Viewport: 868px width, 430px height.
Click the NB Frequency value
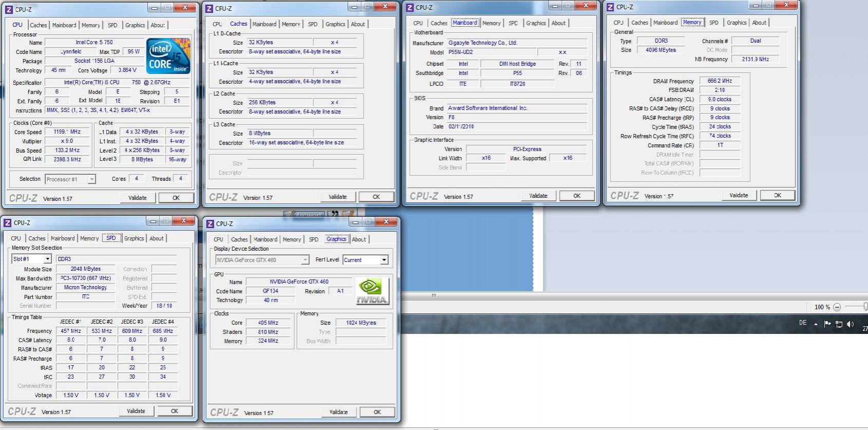[755, 59]
